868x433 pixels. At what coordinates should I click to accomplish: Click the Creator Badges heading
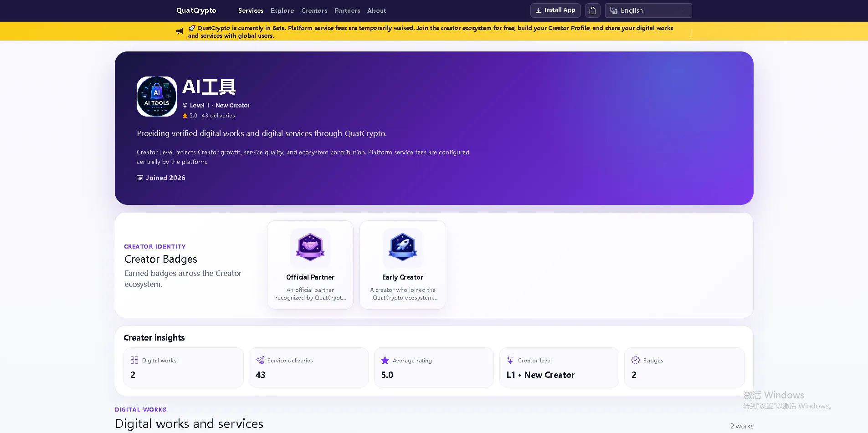pyautogui.click(x=161, y=259)
